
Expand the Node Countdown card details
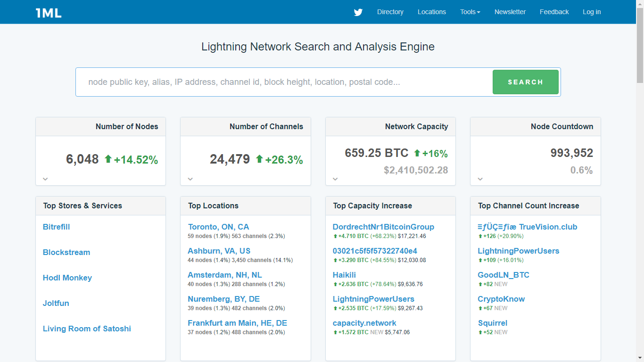[480, 179]
